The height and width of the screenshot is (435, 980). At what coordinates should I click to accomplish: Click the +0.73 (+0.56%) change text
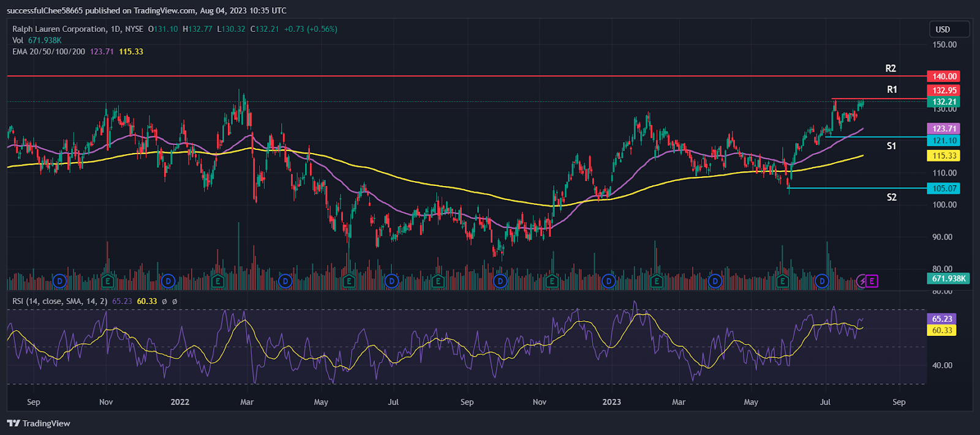click(x=311, y=29)
